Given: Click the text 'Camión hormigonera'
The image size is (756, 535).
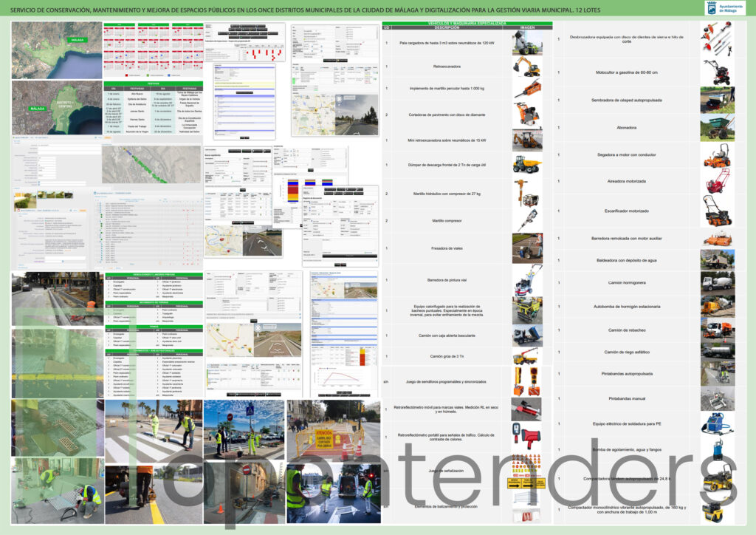Looking at the screenshot, I should click(x=626, y=283).
